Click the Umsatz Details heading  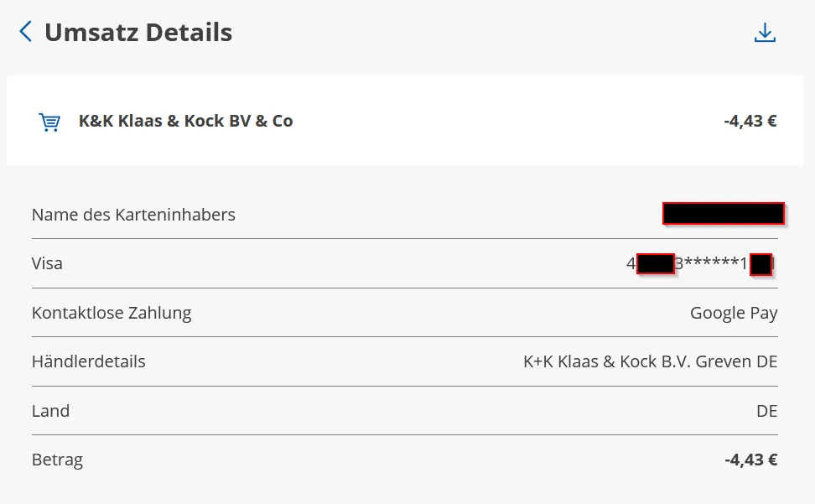138,33
